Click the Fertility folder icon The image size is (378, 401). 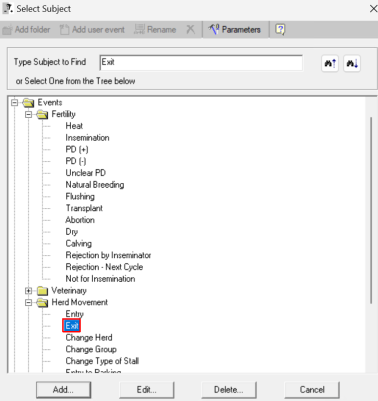(x=42, y=115)
